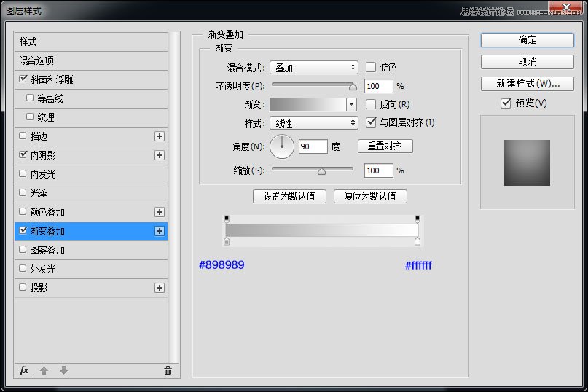The height and width of the screenshot is (392, 588).
Task: Select the right bottom color stop
Action: point(418,241)
